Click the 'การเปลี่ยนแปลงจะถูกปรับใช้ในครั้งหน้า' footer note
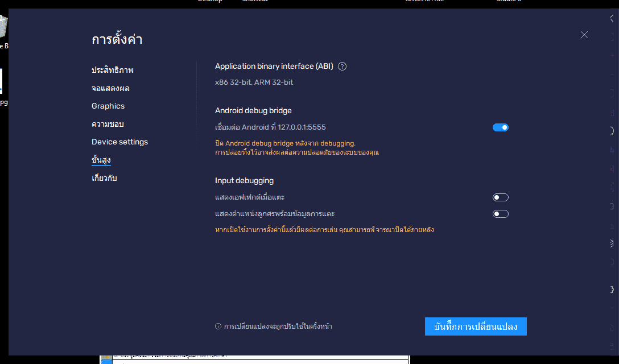 pos(278,326)
